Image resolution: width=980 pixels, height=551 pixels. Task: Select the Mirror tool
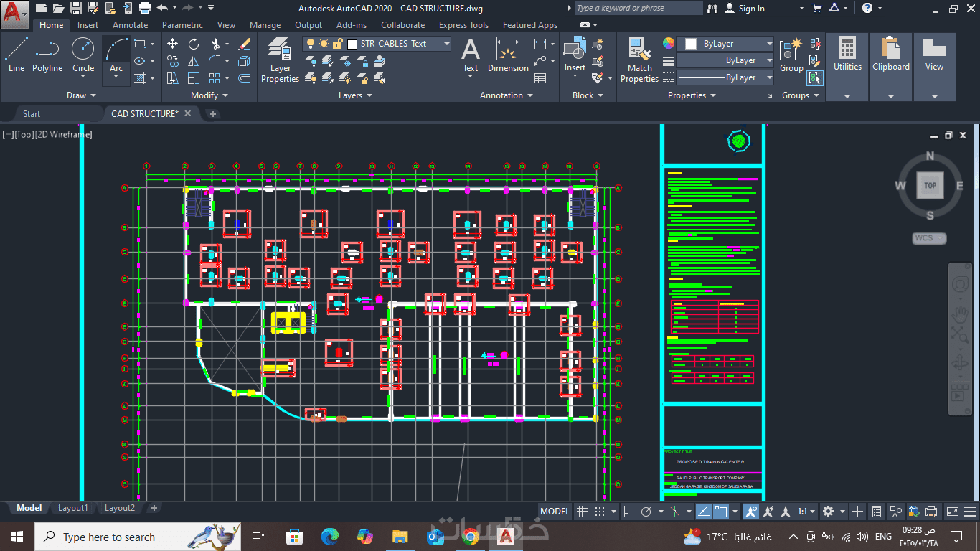[x=194, y=61]
